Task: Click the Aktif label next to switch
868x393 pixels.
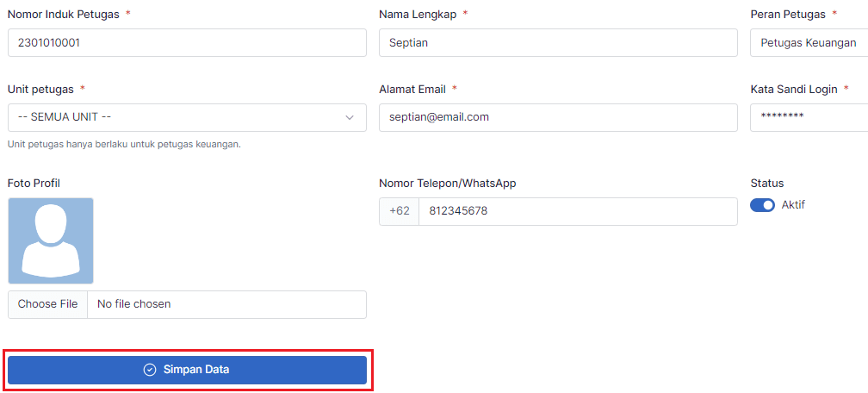Action: (793, 205)
